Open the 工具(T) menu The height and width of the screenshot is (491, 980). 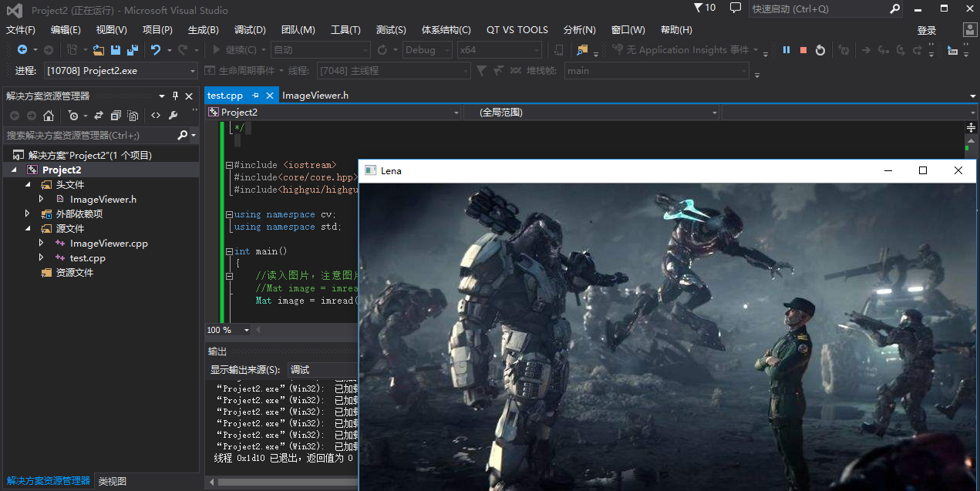[x=345, y=30]
